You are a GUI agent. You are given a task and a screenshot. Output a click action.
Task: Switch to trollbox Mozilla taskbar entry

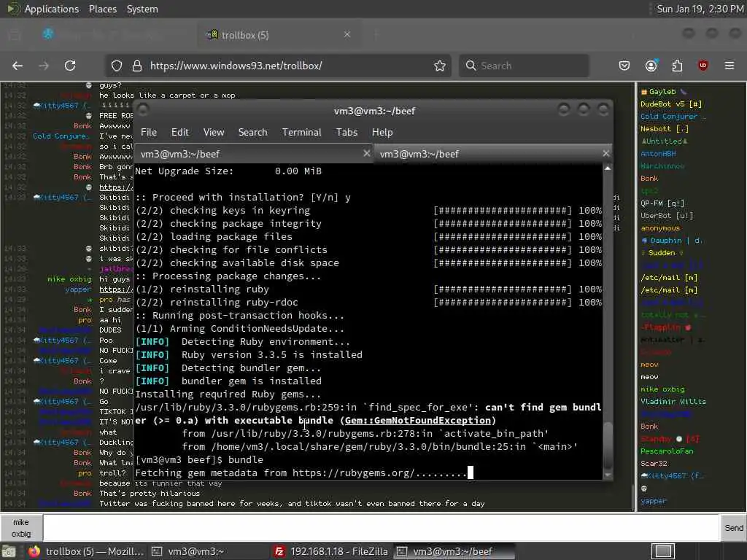coord(86,551)
